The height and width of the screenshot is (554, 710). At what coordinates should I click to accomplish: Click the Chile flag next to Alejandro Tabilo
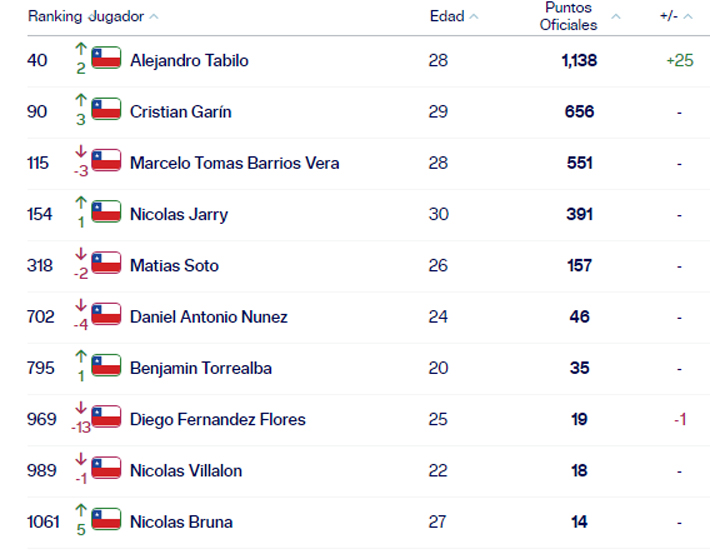(x=106, y=58)
